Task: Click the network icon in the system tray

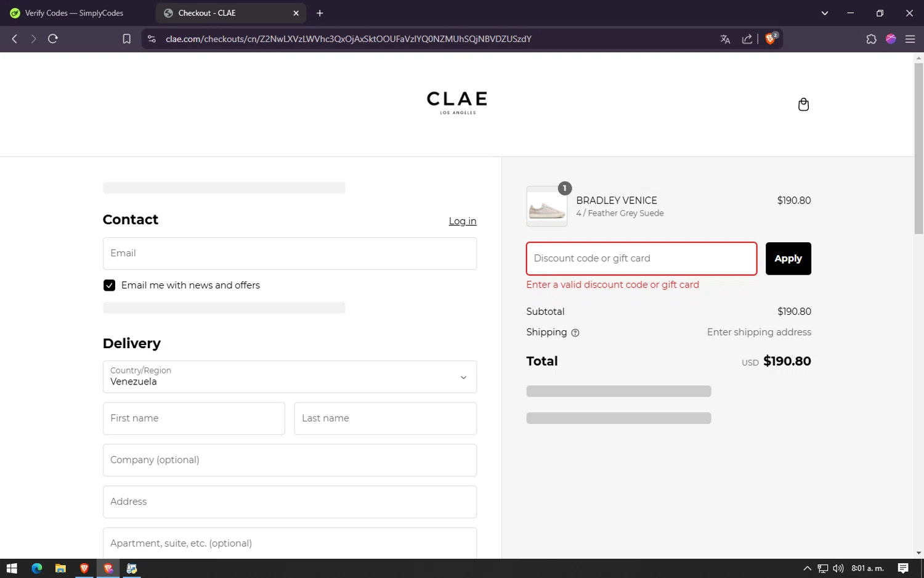Action: 823,568
